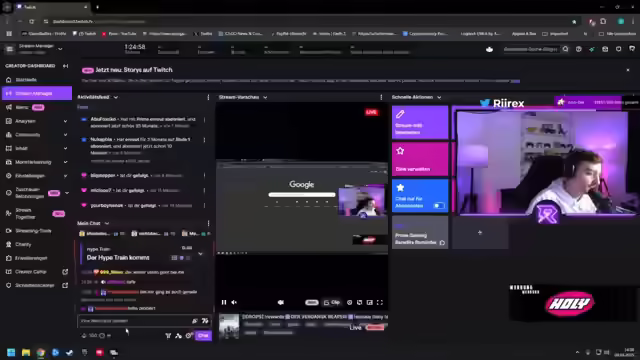Click the purple Chat send button
Screen dimensions: 640x360
[x=203, y=336]
